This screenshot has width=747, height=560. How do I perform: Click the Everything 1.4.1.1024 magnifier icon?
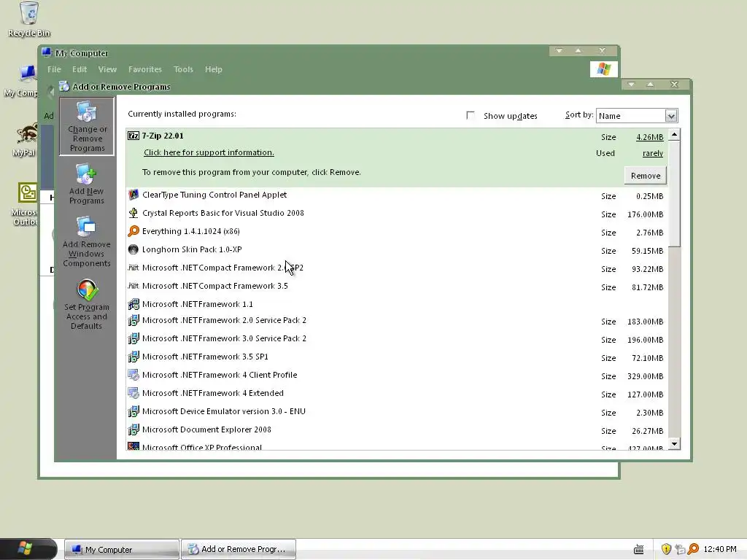[133, 231]
